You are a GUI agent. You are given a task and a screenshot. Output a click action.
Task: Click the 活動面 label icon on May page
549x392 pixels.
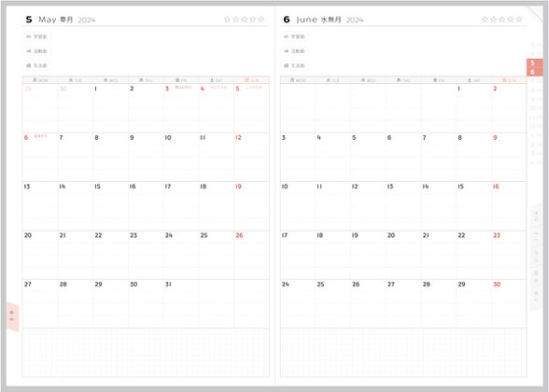pyautogui.click(x=29, y=51)
